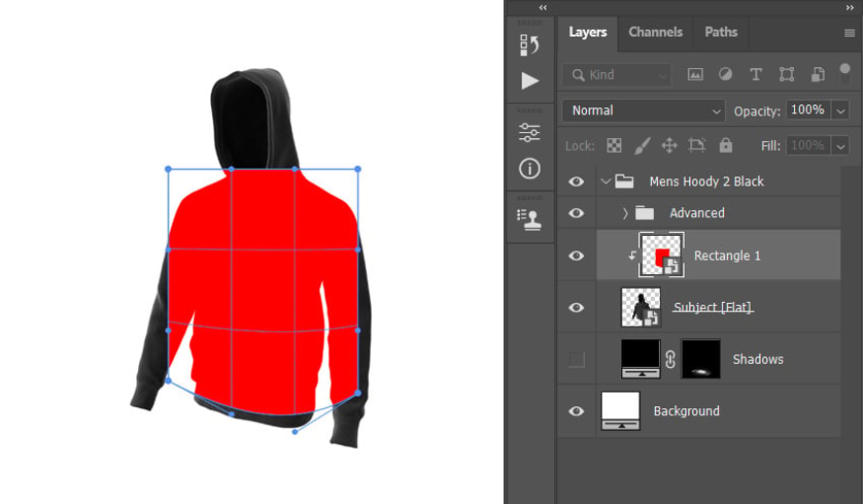863x504 pixels.
Task: Filter layers by adjustment layers icon
Action: 725,74
